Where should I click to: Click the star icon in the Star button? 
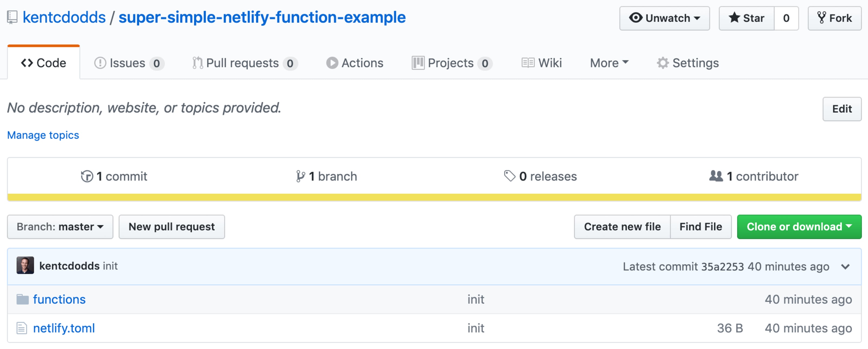coord(734,18)
